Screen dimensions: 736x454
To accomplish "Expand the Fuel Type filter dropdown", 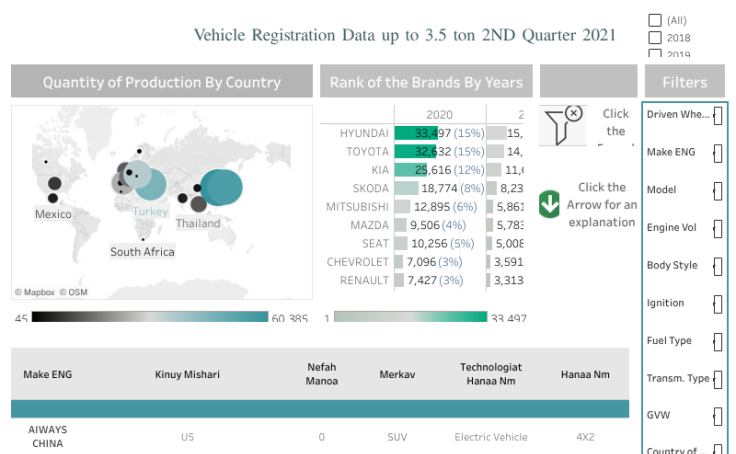I will [718, 341].
